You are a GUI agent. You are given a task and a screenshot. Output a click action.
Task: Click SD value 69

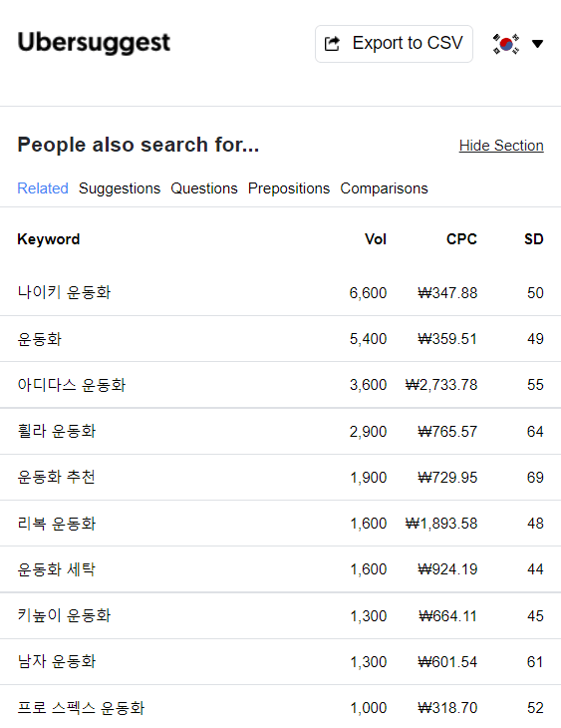click(x=535, y=478)
